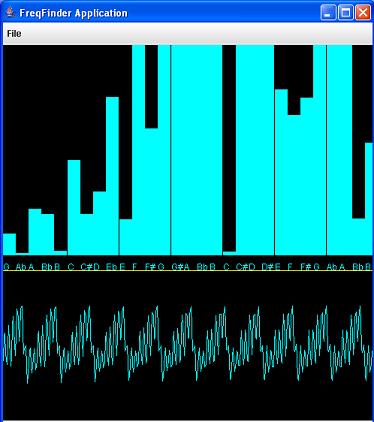The width and height of the screenshot is (374, 422).
Task: Select the Eb note label
Action: (x=110, y=267)
